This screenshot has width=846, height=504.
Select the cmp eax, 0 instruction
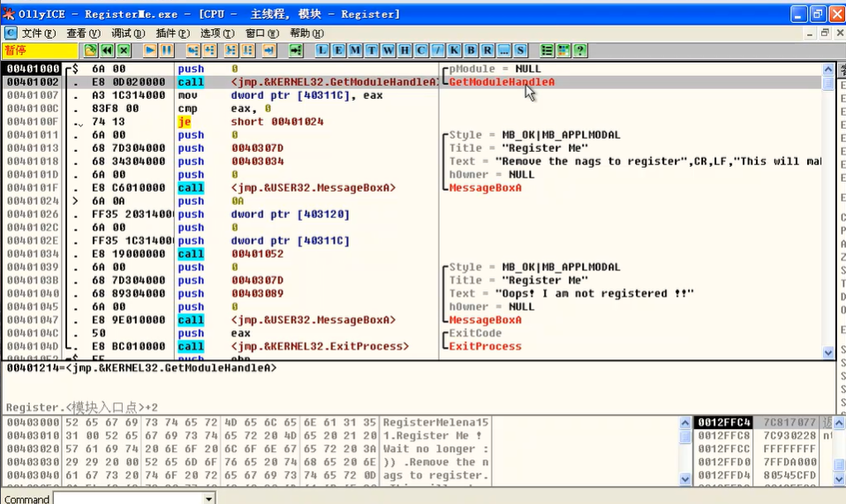tap(224, 109)
